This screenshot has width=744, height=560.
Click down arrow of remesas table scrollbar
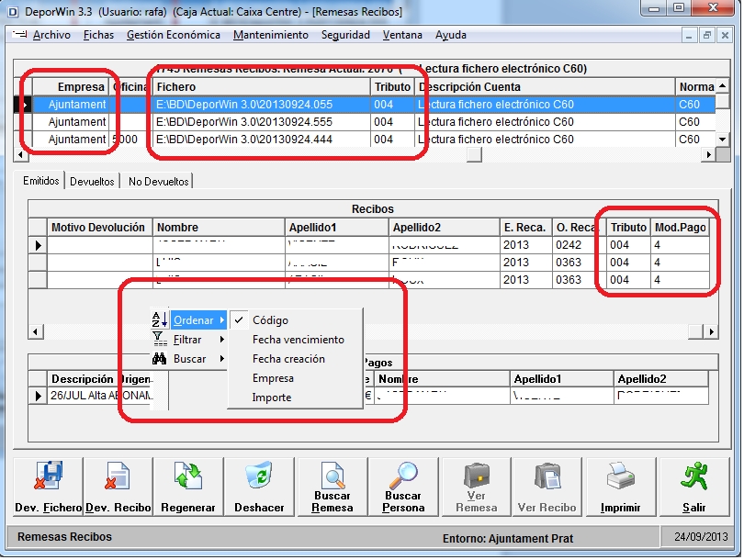coord(723,139)
